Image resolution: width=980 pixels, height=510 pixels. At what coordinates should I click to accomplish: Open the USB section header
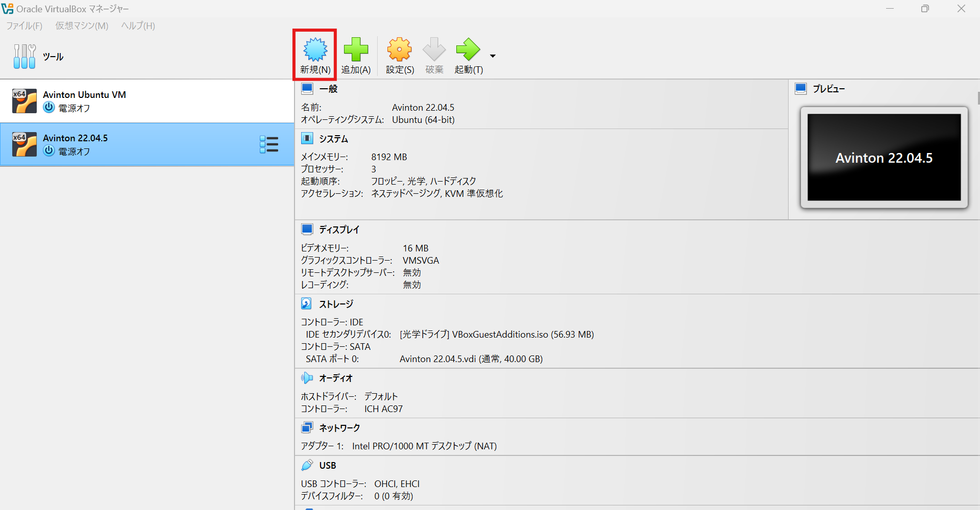click(x=328, y=466)
